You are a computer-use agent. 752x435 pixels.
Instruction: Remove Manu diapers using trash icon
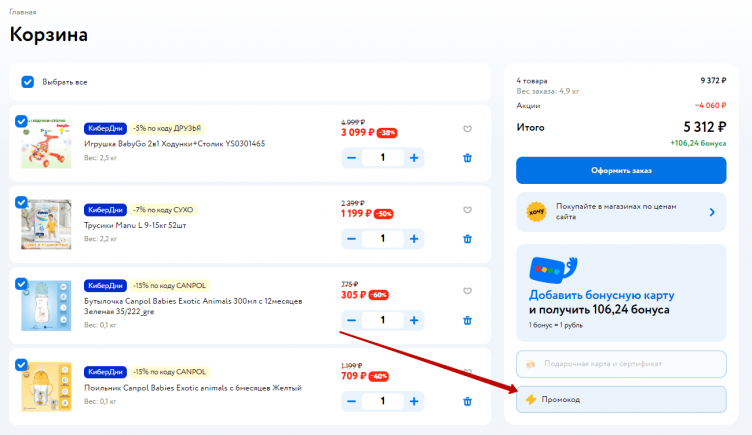tap(467, 239)
